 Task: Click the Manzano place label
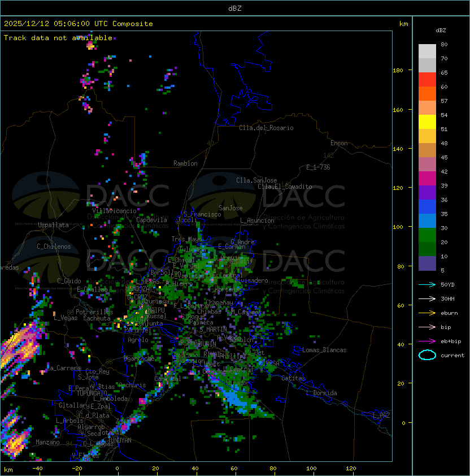tap(47, 442)
